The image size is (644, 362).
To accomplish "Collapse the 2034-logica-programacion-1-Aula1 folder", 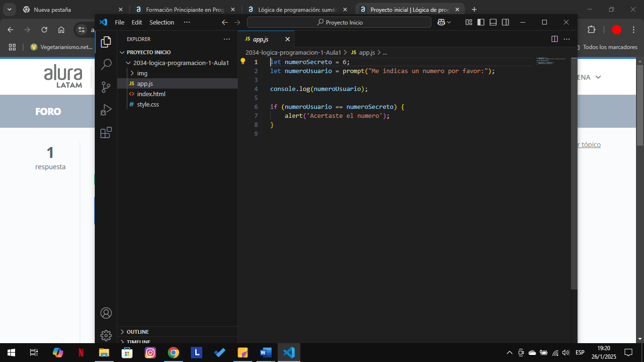I will coord(181,63).
